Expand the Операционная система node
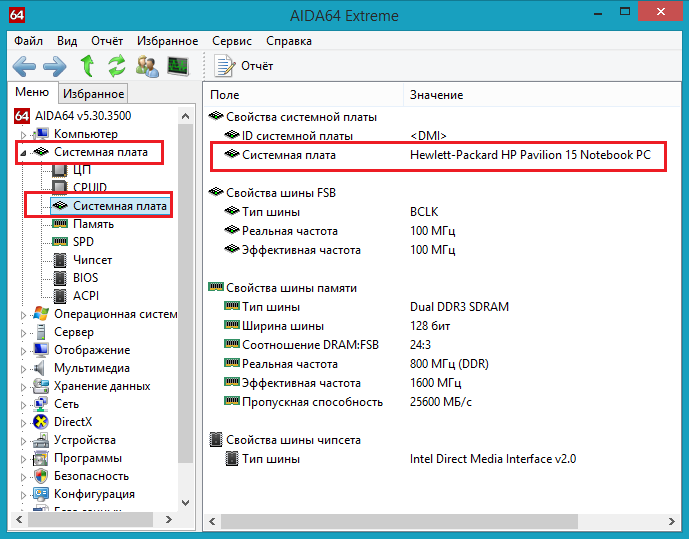The height and width of the screenshot is (539, 689). 23,315
